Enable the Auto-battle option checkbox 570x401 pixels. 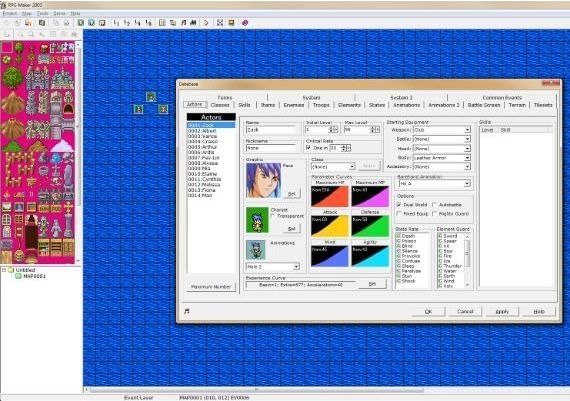tap(434, 205)
